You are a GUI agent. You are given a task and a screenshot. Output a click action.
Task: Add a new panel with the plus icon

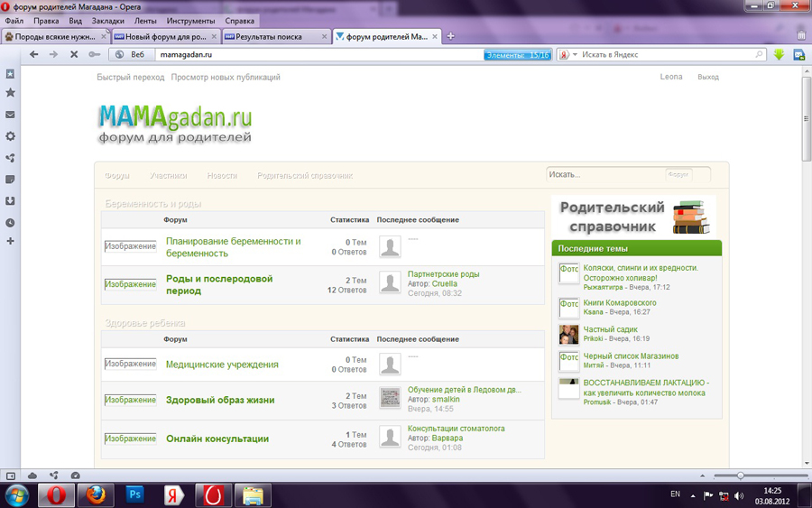tap(10, 242)
